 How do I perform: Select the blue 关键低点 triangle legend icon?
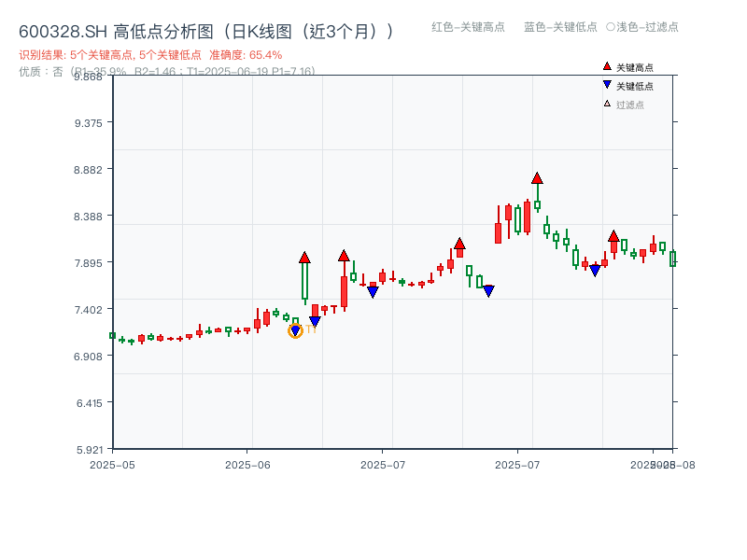click(x=606, y=86)
